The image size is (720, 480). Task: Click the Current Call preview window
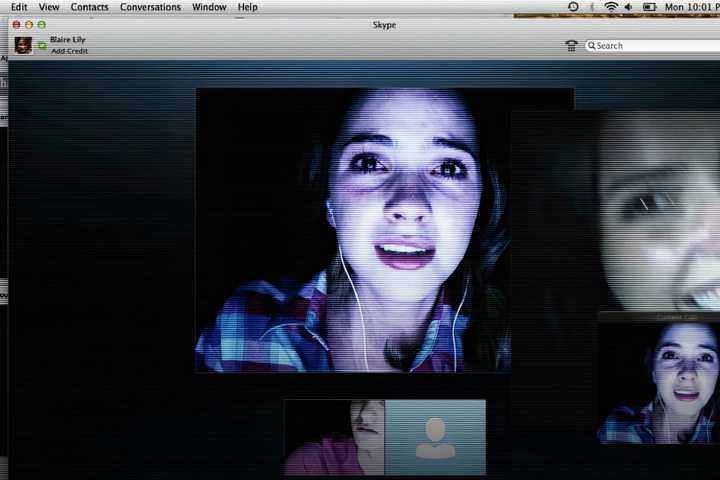(658, 382)
